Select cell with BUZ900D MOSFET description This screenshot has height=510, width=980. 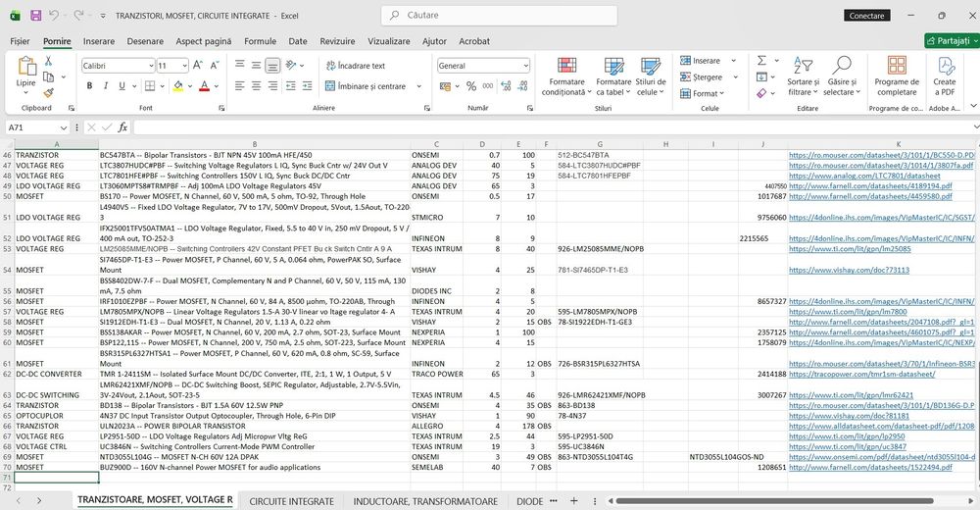[255, 468]
